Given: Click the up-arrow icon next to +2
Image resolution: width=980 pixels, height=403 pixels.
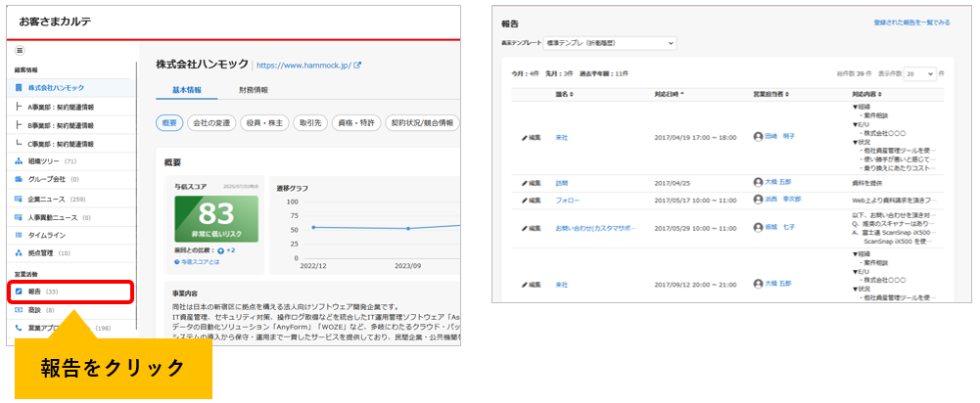Looking at the screenshot, I should click(220, 250).
